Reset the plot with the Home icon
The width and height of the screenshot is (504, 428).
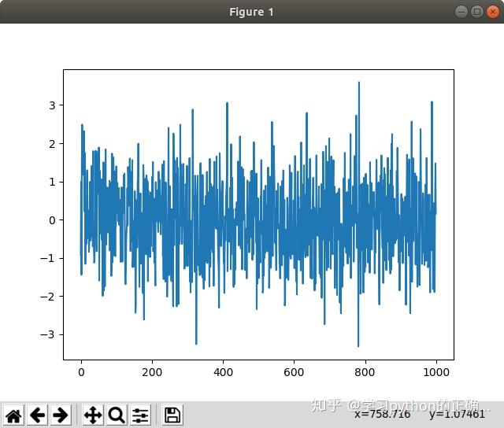click(13, 415)
